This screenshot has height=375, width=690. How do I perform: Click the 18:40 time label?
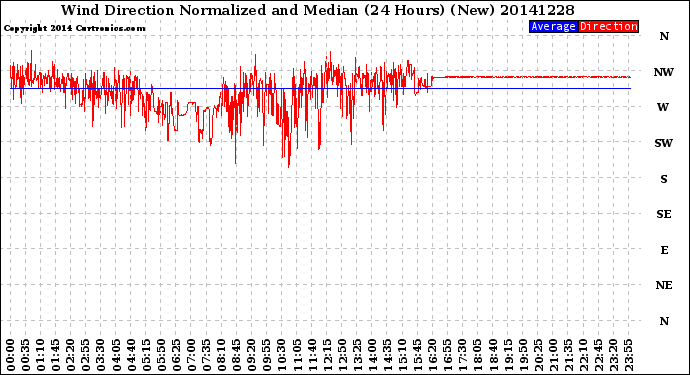pos(493,355)
